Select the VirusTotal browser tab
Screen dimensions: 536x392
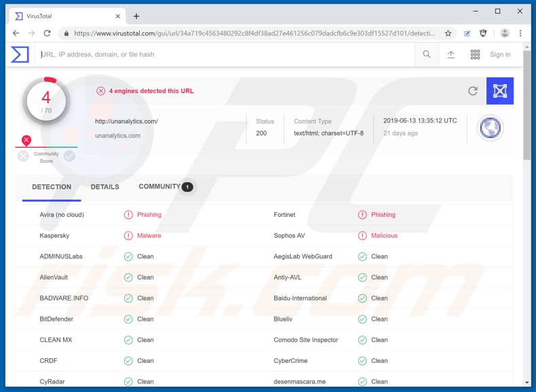point(67,16)
